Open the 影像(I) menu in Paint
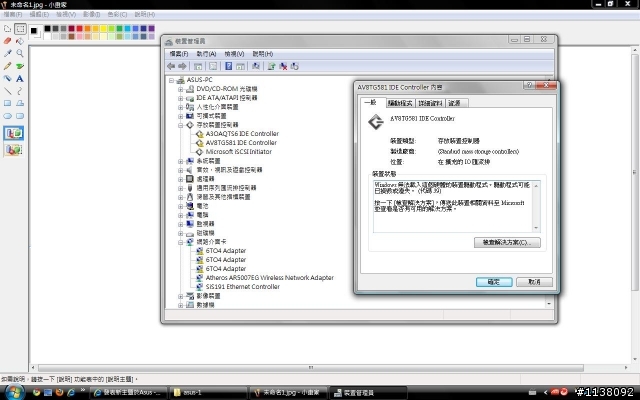 [x=91, y=14]
